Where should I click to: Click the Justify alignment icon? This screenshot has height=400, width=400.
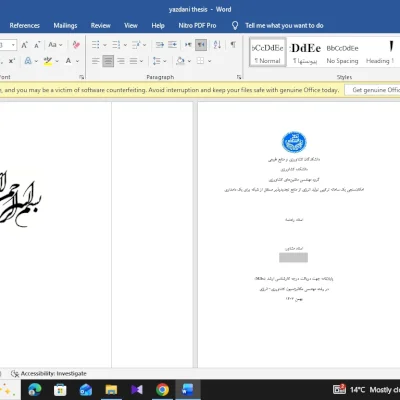pos(133,61)
